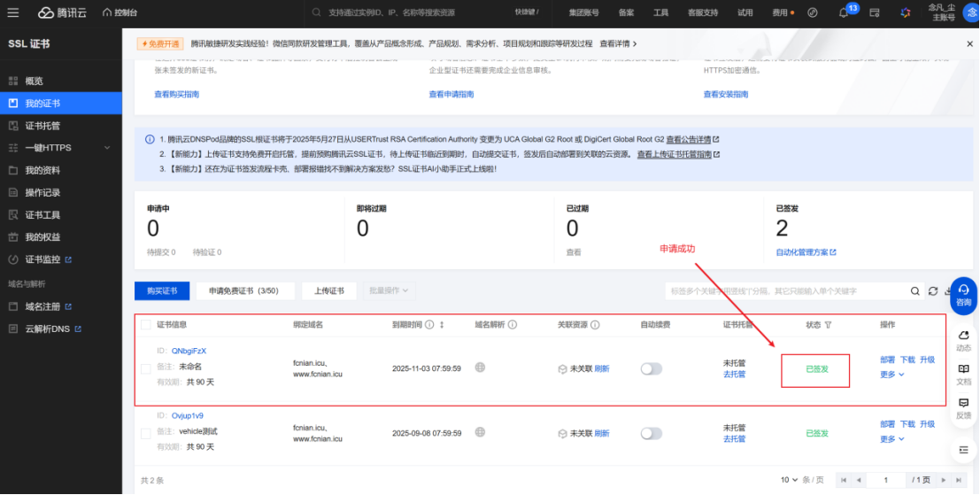
Task: Click the colorful AI assistant icon in top bar
Action: [x=905, y=12]
